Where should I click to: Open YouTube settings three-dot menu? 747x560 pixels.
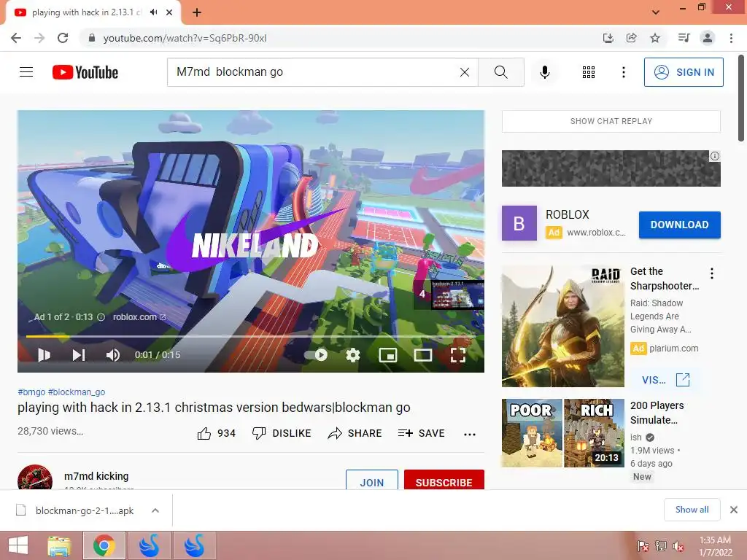[x=623, y=72]
